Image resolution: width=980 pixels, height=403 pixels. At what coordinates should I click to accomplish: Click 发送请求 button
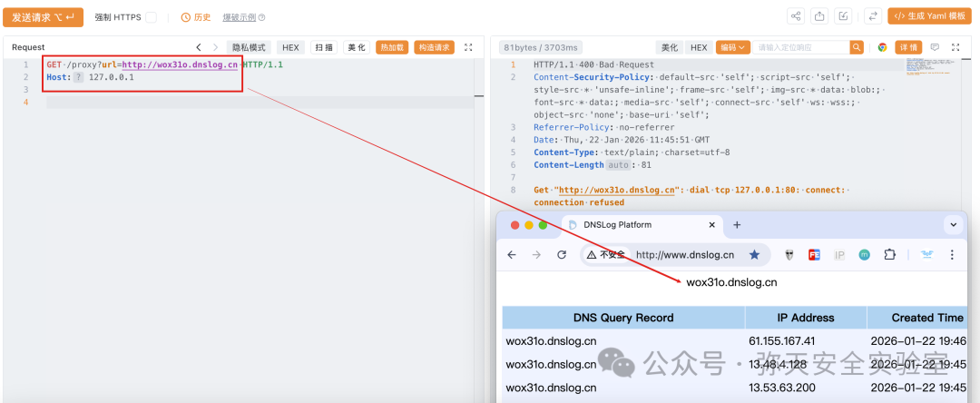[x=44, y=17]
